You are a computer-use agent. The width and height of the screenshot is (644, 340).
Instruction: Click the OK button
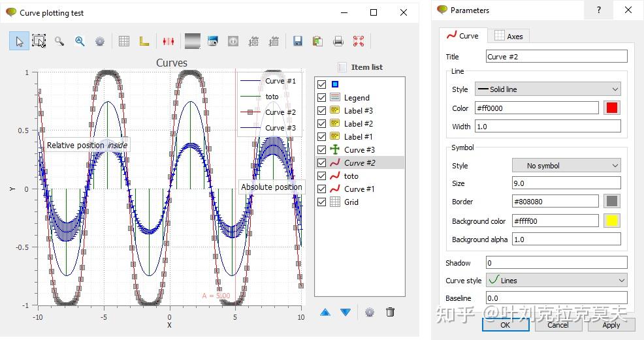pyautogui.click(x=505, y=324)
